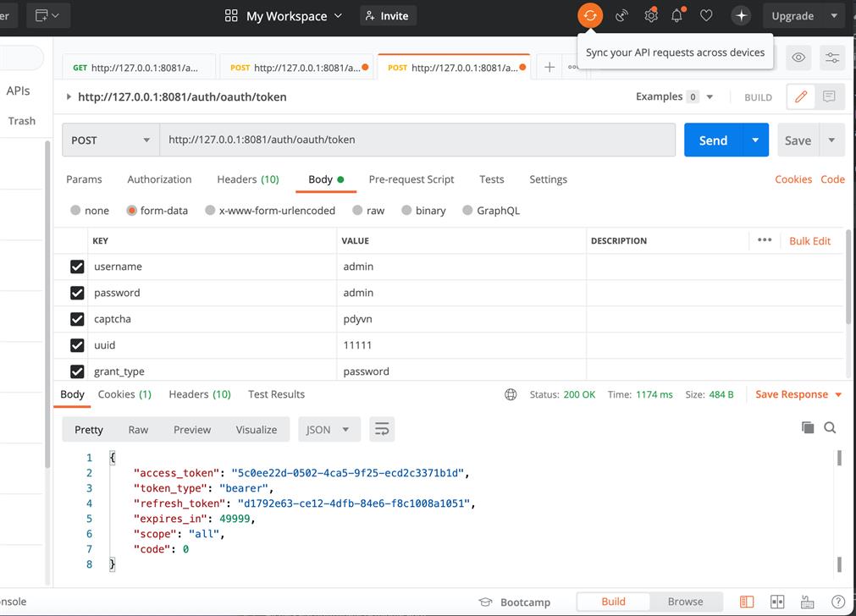856x616 pixels.
Task: Click the request URL input field
Action: (417, 140)
